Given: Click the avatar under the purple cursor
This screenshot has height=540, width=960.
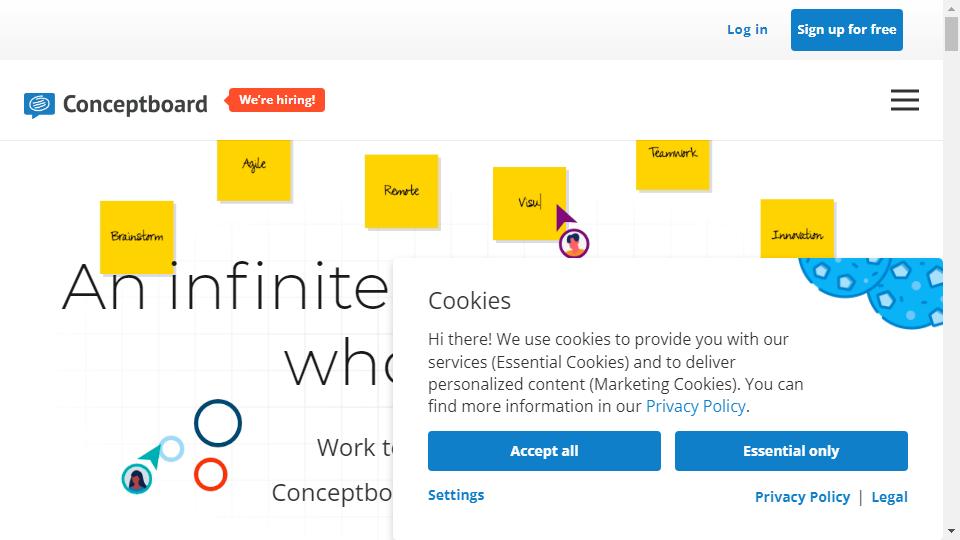Looking at the screenshot, I should click(x=574, y=244).
